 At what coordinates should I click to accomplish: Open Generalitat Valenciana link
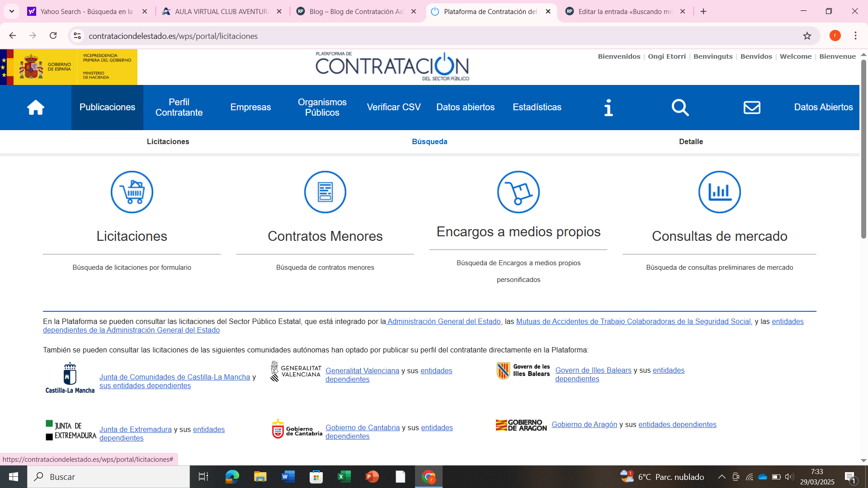click(x=362, y=371)
